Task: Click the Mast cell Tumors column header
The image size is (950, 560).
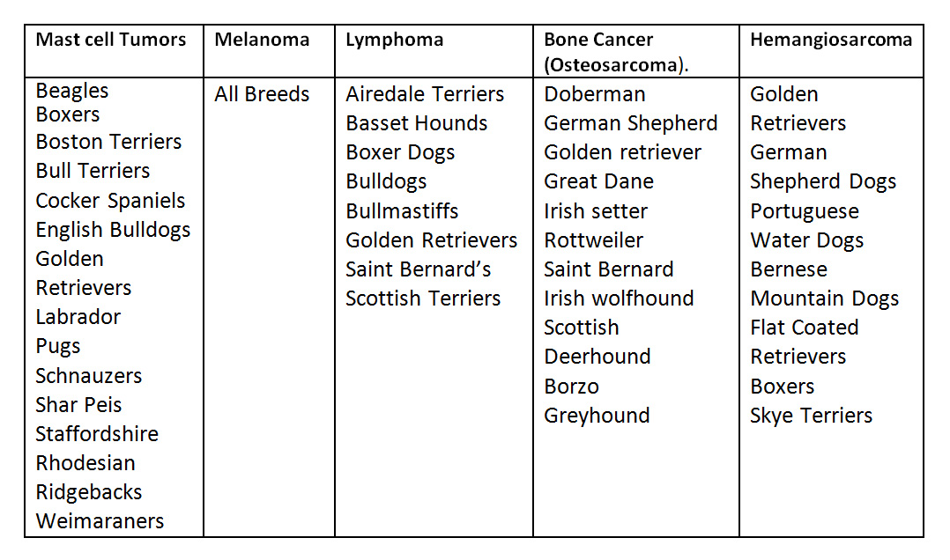Action: (111, 40)
